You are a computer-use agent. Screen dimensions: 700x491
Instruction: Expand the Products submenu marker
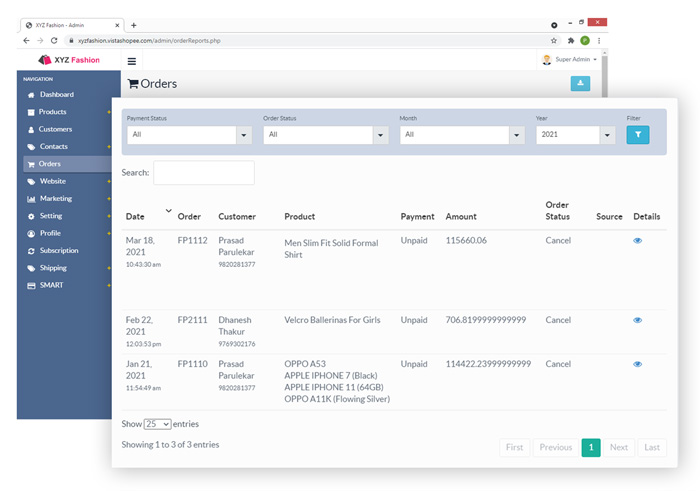click(x=109, y=112)
